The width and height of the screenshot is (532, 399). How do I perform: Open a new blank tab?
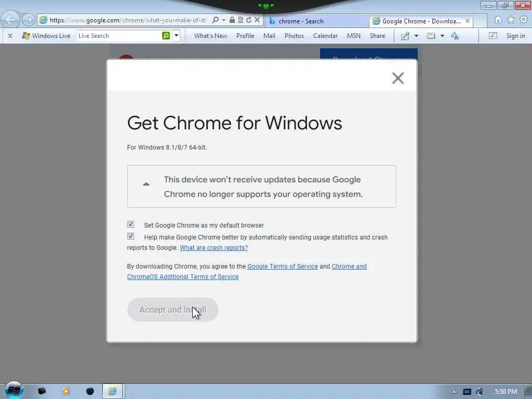pyautogui.click(x=480, y=21)
